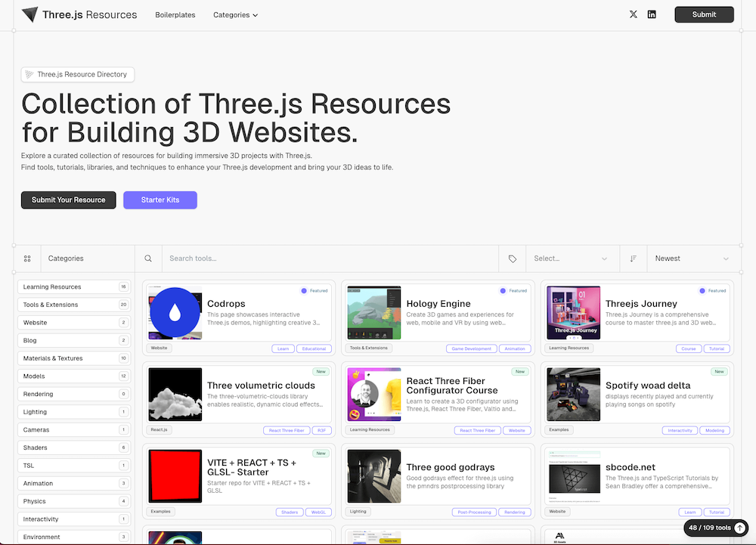
Task: Click the Starter Kits button
Action: (x=160, y=200)
